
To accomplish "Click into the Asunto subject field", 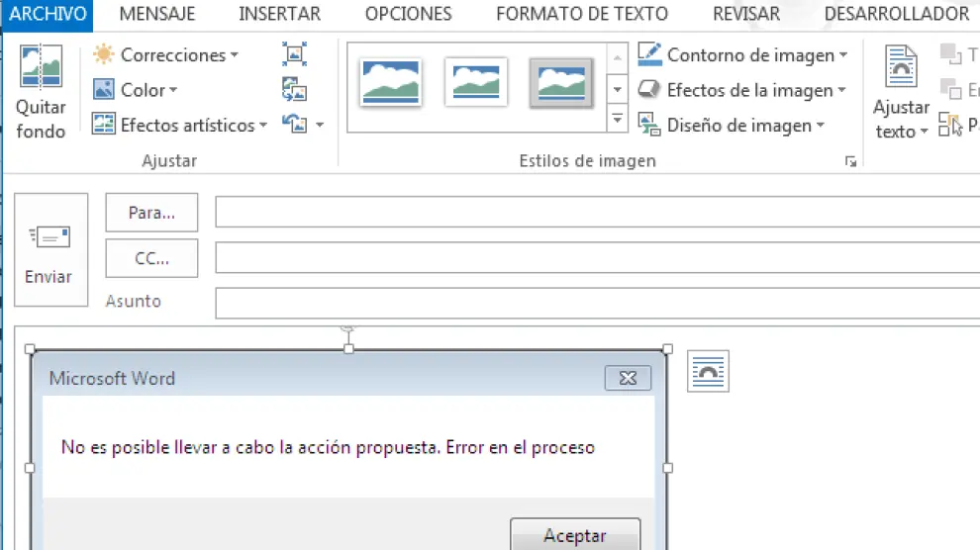I will (x=594, y=302).
